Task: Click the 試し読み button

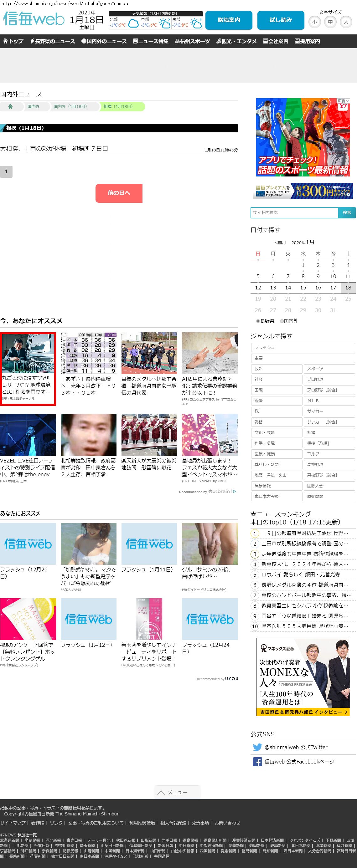Action: (281, 20)
